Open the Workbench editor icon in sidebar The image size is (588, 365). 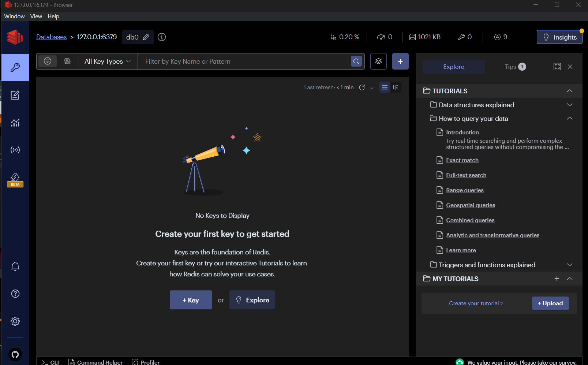(15, 95)
